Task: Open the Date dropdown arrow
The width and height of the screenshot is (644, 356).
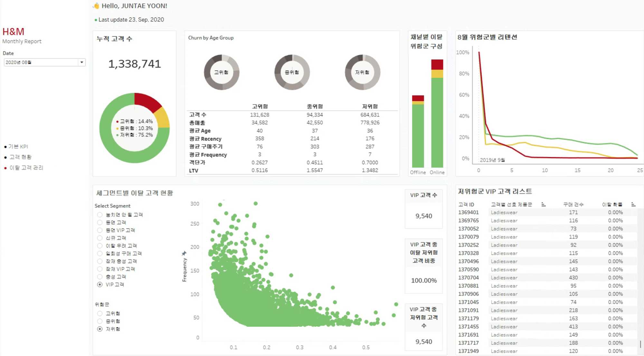Action: tap(82, 62)
